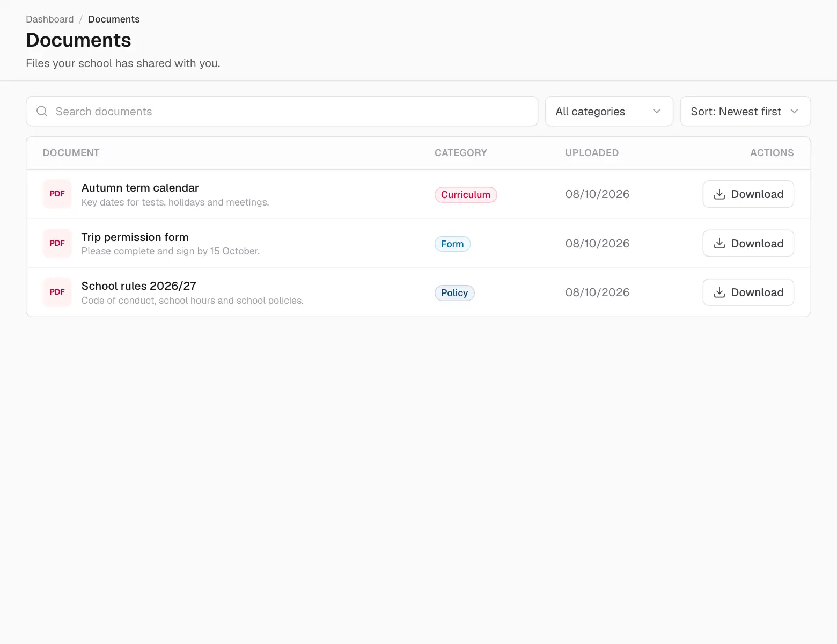The width and height of the screenshot is (837, 644).
Task: Click the PDF icon for School rules 2026/27
Action: 57,292
